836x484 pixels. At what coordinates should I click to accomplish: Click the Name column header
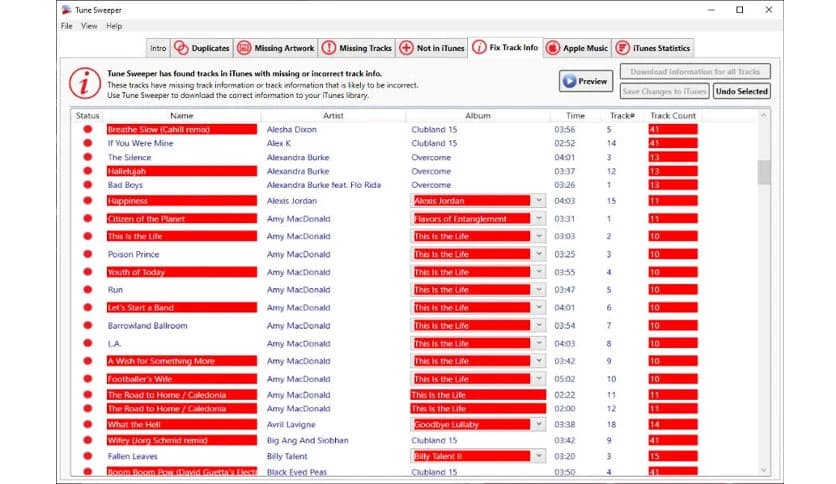click(181, 115)
